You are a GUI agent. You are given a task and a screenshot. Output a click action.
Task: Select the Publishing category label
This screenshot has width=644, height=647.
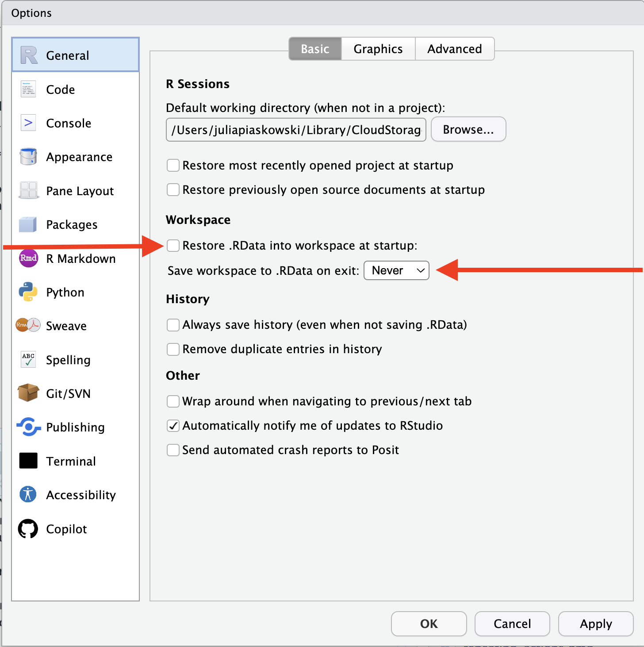tap(75, 427)
